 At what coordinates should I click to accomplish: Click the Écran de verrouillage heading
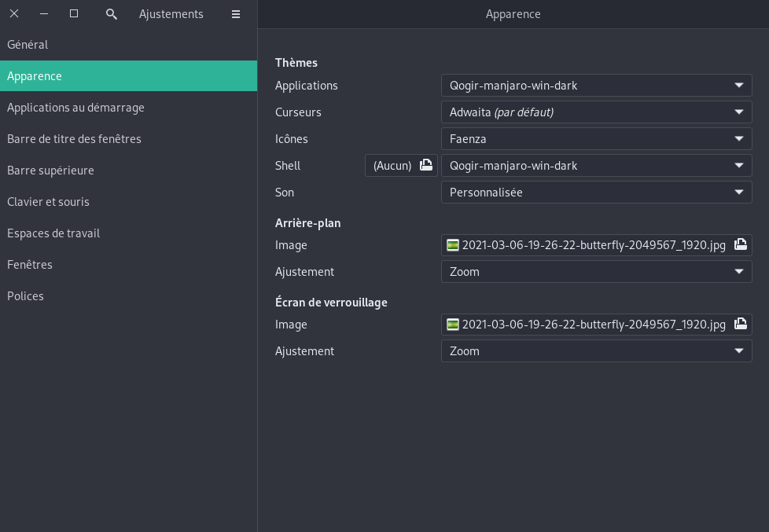[331, 303]
